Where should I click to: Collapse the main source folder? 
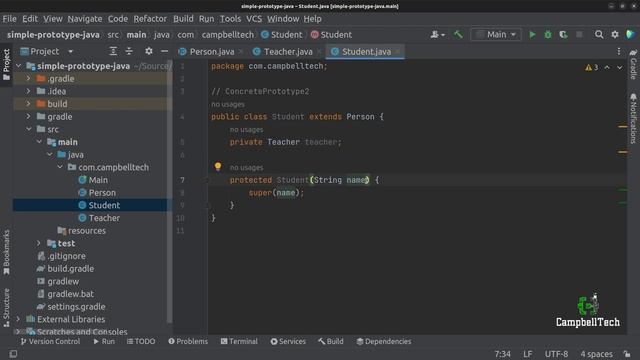tap(39, 142)
